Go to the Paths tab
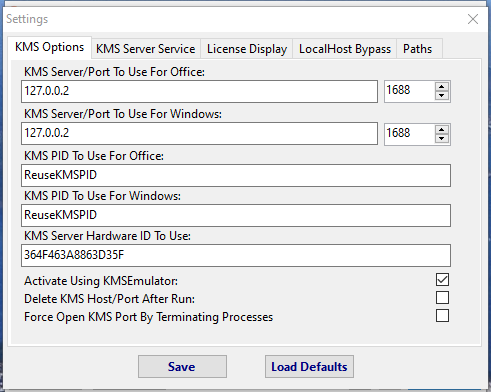The image size is (491, 392). click(x=419, y=49)
